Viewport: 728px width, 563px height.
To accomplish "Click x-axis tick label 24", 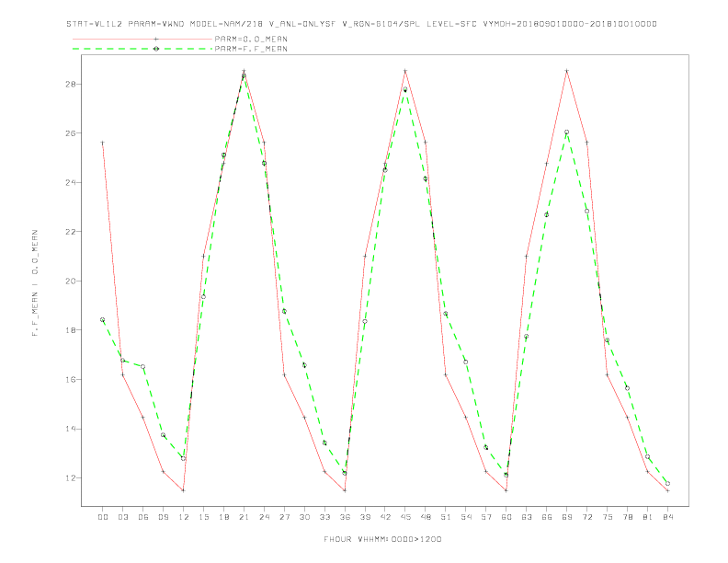I will [x=264, y=517].
